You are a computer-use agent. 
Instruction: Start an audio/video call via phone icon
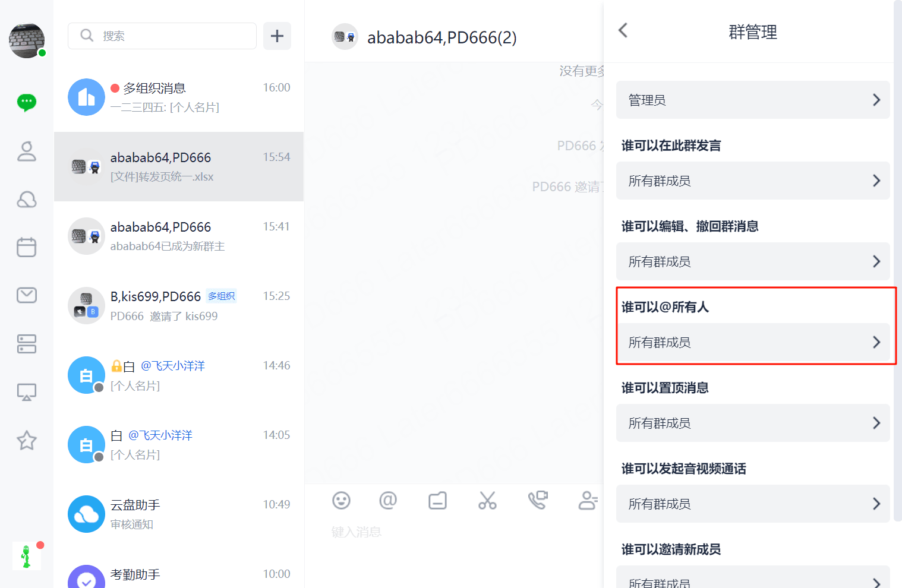(538, 500)
